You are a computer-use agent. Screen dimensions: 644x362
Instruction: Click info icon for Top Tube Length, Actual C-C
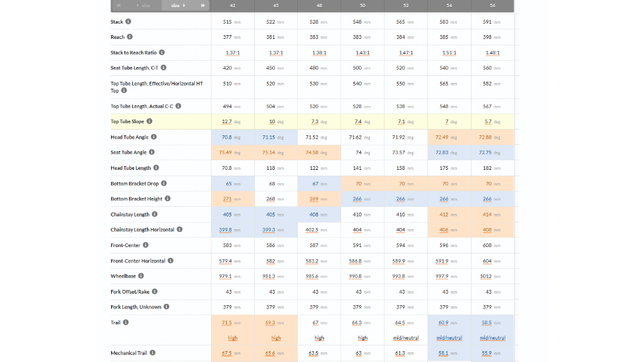[178, 106]
